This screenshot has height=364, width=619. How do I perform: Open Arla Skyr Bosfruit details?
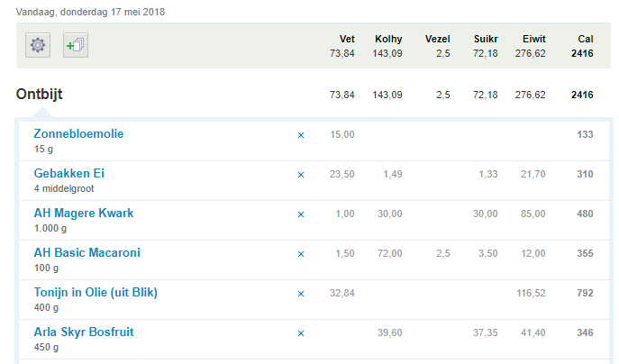pos(83,332)
